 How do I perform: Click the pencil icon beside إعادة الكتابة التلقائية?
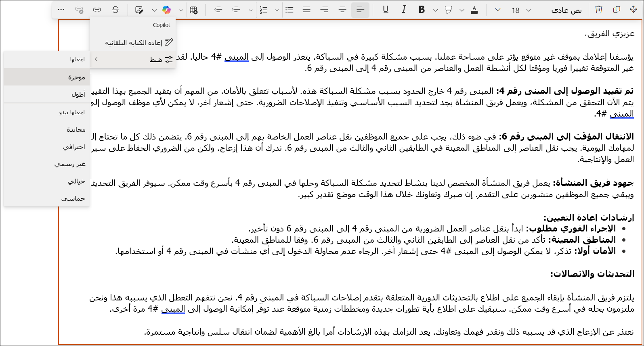169,42
